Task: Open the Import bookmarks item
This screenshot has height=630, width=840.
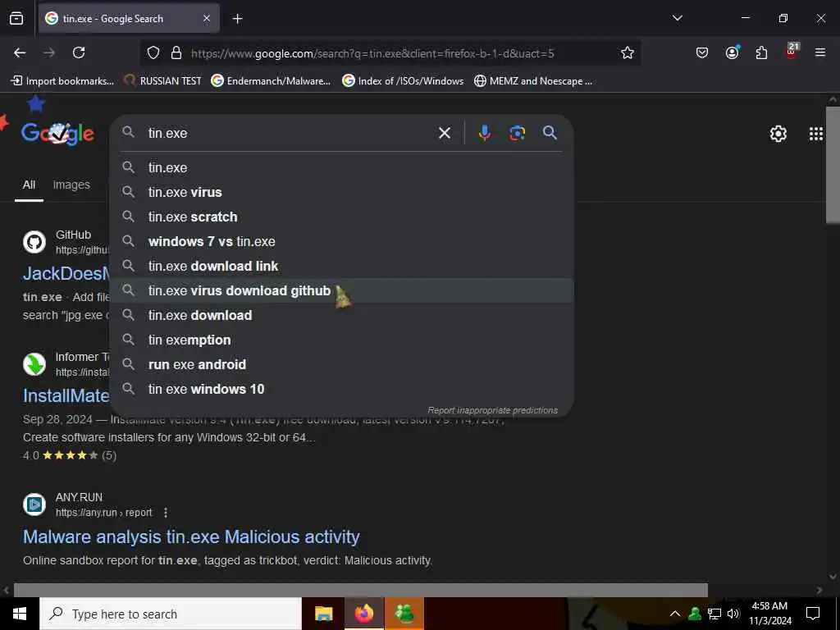Action: pos(62,81)
